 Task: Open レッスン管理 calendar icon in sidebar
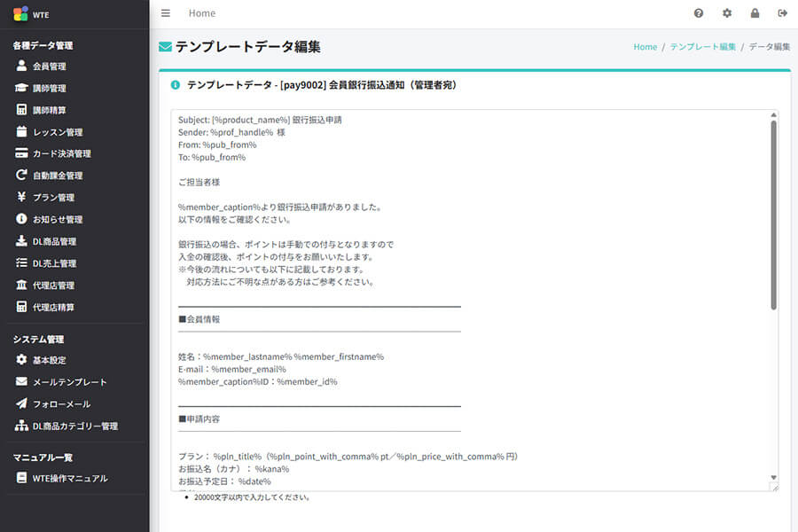(x=21, y=131)
